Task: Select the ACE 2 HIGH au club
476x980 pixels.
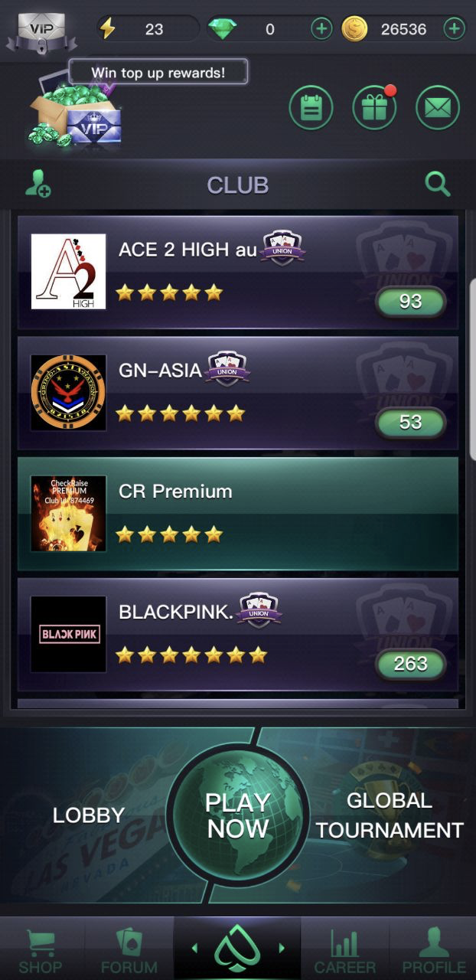Action: point(238,273)
